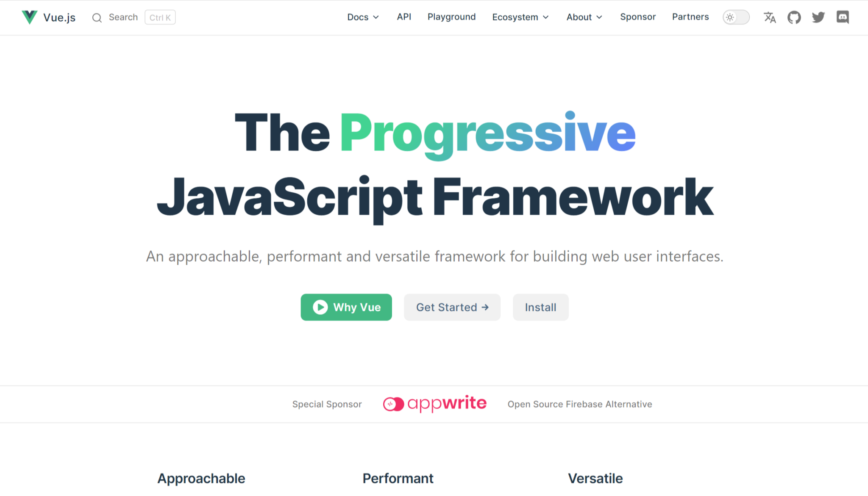Expand the About dropdown menu
Image resolution: width=868 pixels, height=496 pixels.
point(584,17)
